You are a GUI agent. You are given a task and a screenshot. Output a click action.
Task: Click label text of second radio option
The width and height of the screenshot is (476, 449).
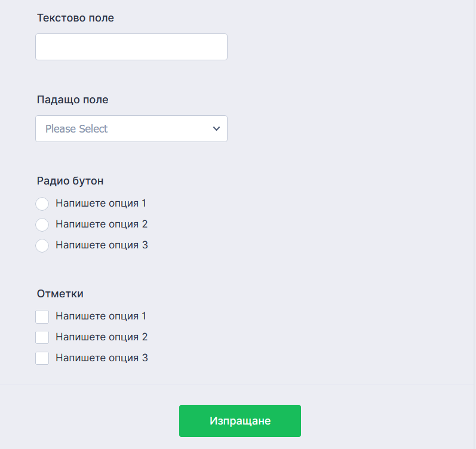click(x=102, y=224)
